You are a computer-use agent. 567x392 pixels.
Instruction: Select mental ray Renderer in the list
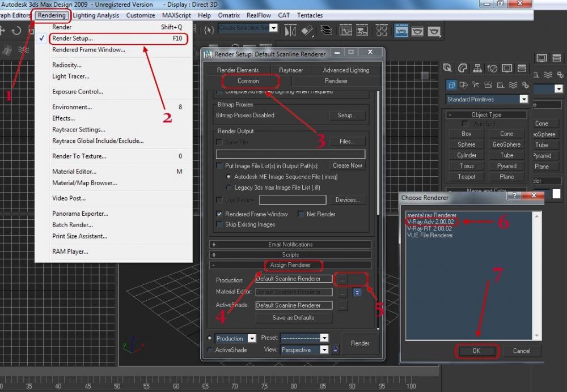[431, 215]
